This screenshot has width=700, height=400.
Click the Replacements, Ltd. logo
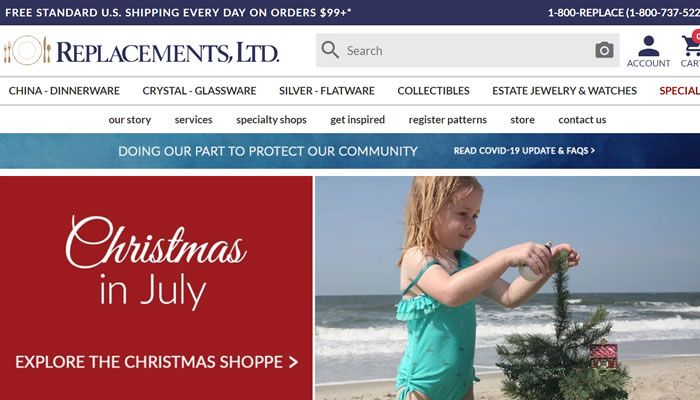click(x=141, y=51)
